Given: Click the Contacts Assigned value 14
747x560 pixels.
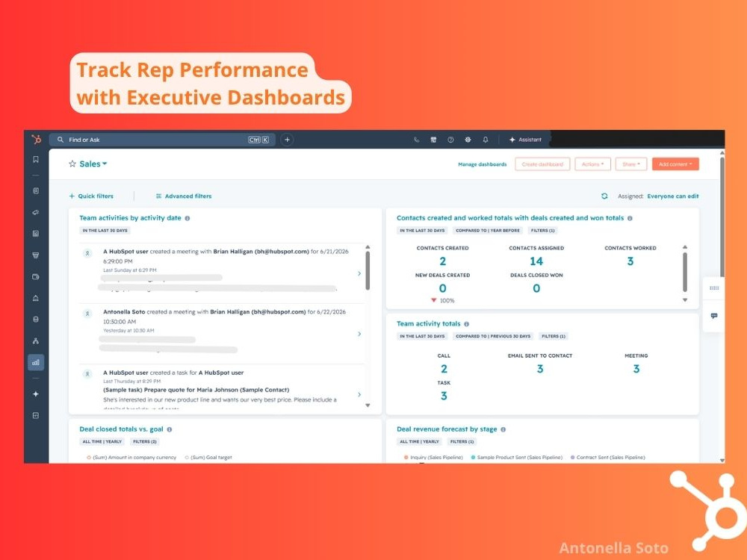Looking at the screenshot, I should [x=536, y=261].
